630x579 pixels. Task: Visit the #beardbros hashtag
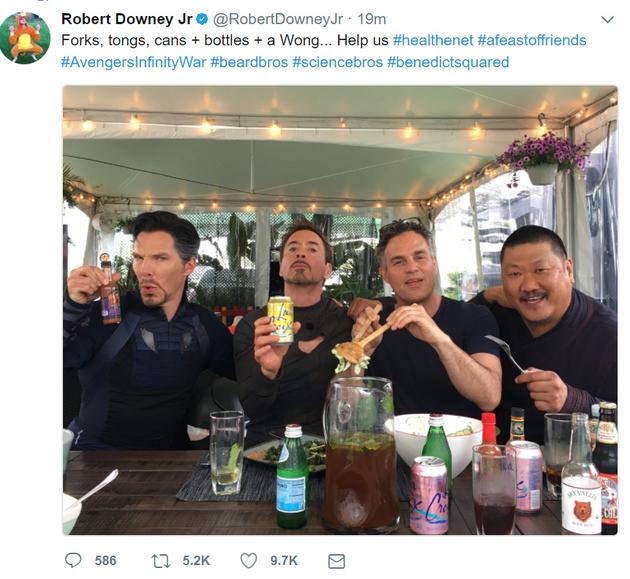[x=249, y=62]
